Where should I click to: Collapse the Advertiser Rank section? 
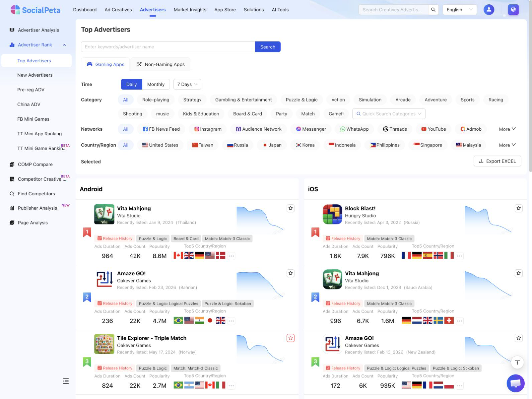[64, 45]
